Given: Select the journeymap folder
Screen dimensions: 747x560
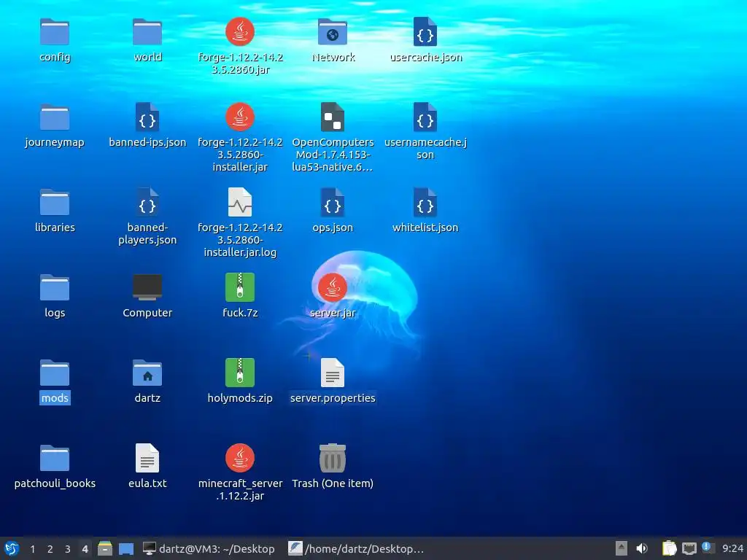Looking at the screenshot, I should [x=55, y=117].
